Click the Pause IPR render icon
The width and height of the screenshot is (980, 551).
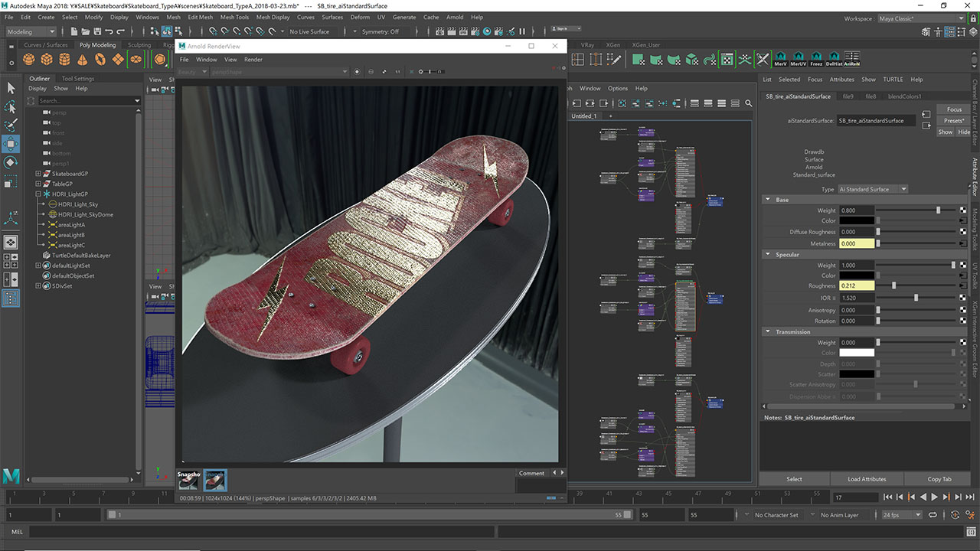[x=523, y=31]
